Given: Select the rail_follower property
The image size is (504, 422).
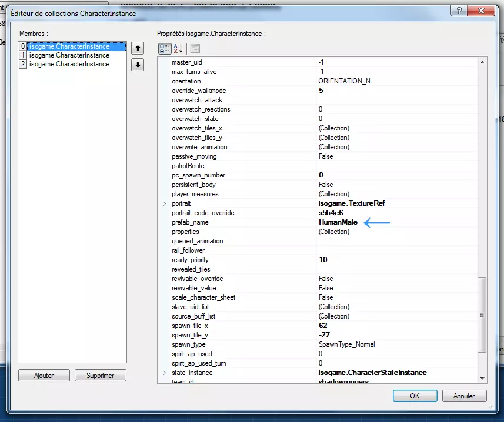Looking at the screenshot, I should click(x=188, y=250).
